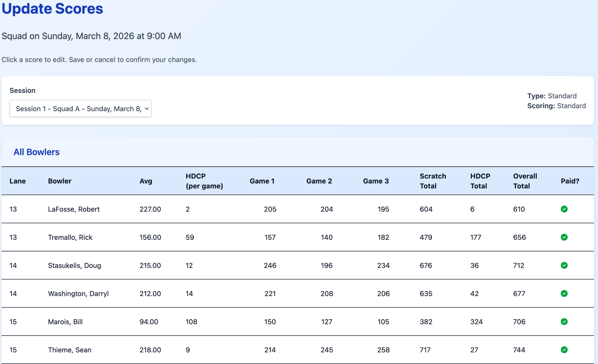This screenshot has width=598, height=364.
Task: Select bowler name Marois, Bill
Action: pos(65,322)
